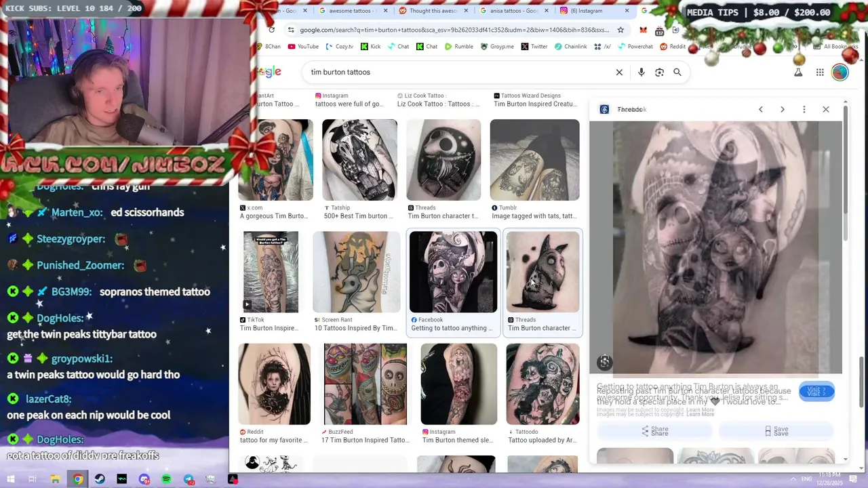Open the Google apps grid
Viewport: 868px width, 488px height.
pos(820,72)
